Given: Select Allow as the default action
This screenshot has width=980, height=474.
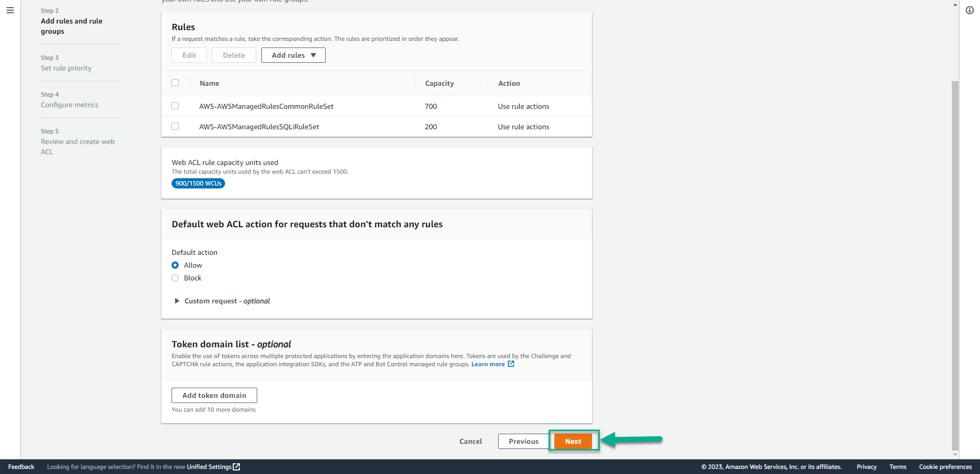Looking at the screenshot, I should [x=175, y=265].
